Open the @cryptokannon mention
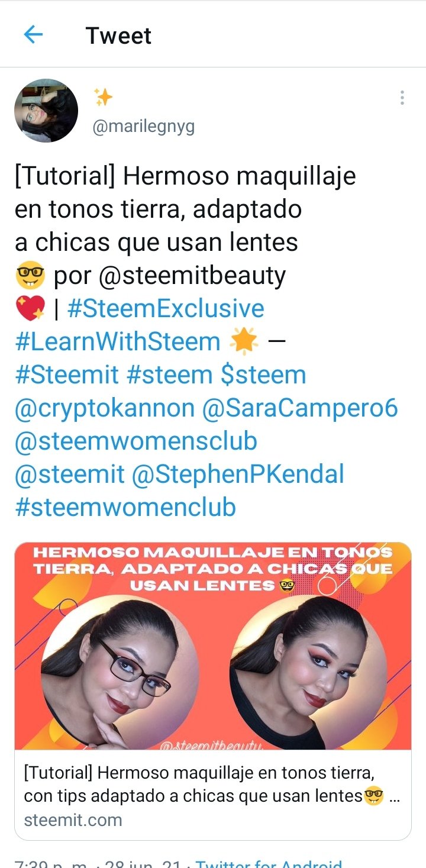 pos(104,408)
